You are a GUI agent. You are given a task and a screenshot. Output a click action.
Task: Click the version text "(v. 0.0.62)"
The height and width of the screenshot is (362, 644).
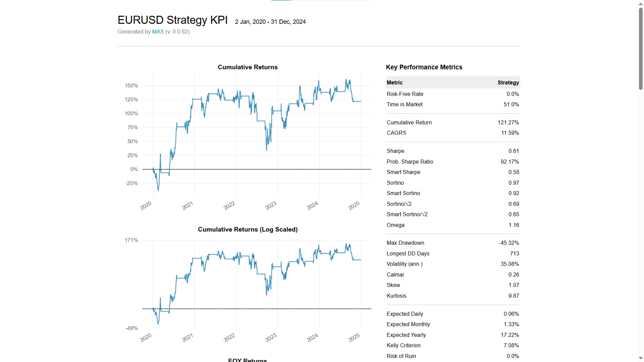177,32
